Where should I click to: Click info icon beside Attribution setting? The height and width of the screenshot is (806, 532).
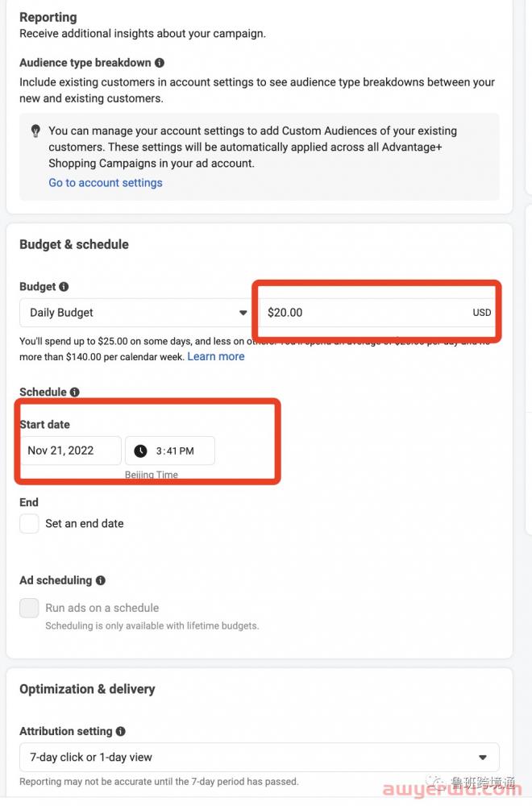[x=121, y=732]
